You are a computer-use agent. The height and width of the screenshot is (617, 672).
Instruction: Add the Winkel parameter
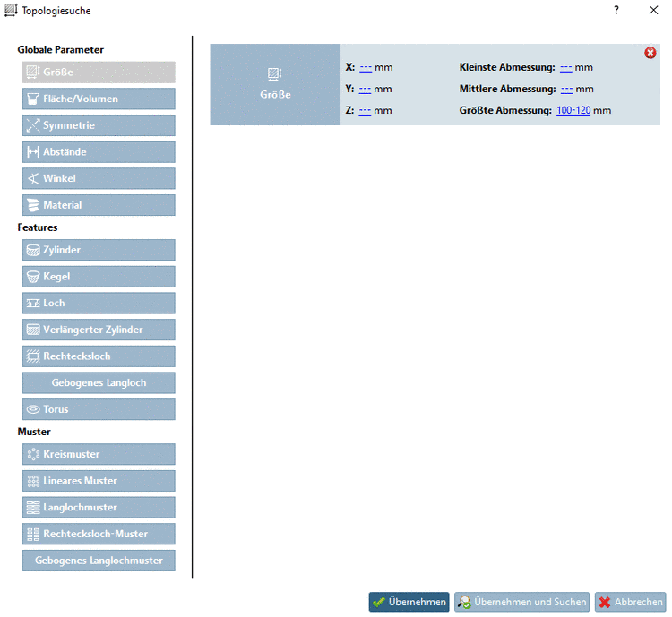[99, 178]
